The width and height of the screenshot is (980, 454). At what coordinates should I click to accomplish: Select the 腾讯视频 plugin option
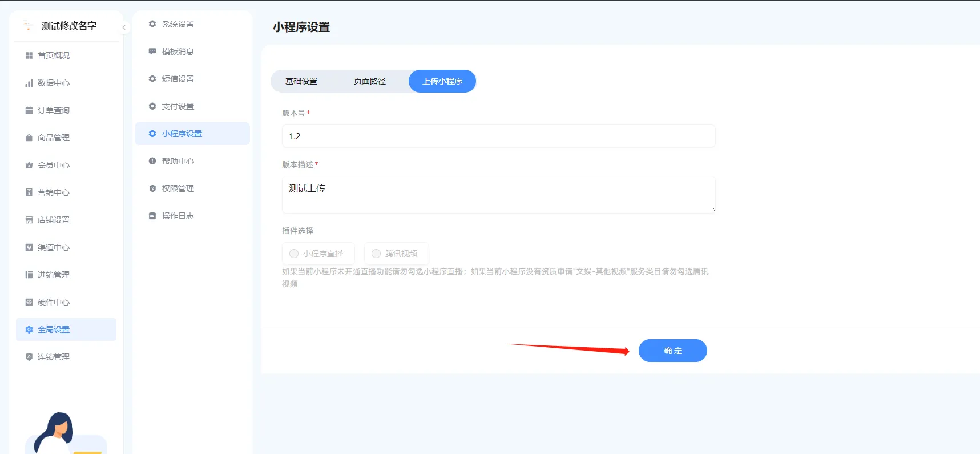pyautogui.click(x=397, y=254)
